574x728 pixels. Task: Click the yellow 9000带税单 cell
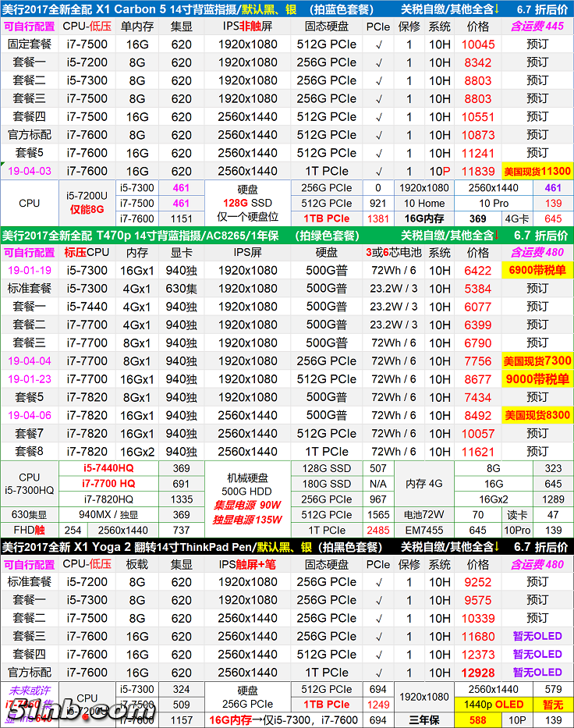pos(537,379)
